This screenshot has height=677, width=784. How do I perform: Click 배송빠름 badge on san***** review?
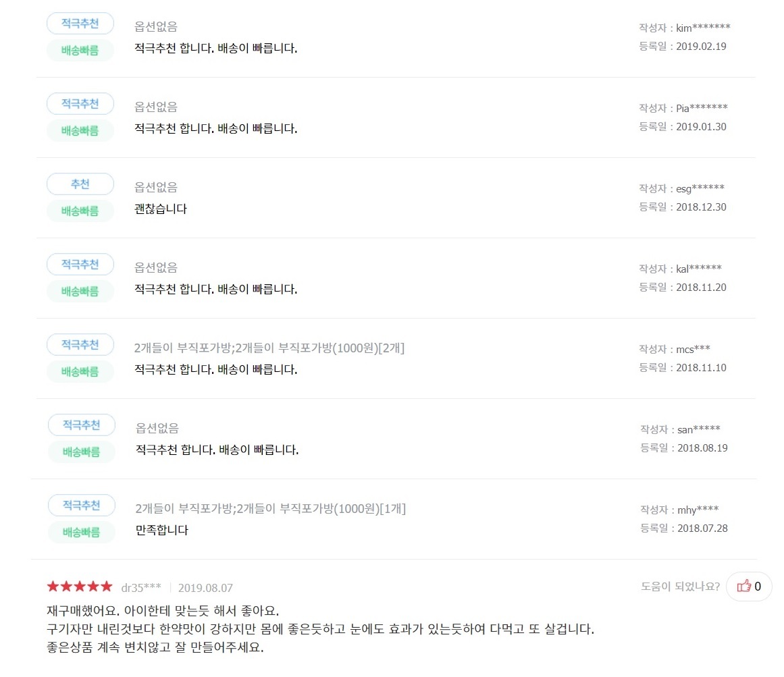[x=82, y=452]
